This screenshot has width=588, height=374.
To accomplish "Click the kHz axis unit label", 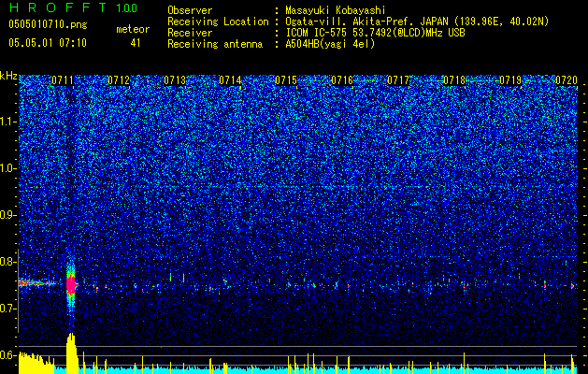I will point(8,76).
